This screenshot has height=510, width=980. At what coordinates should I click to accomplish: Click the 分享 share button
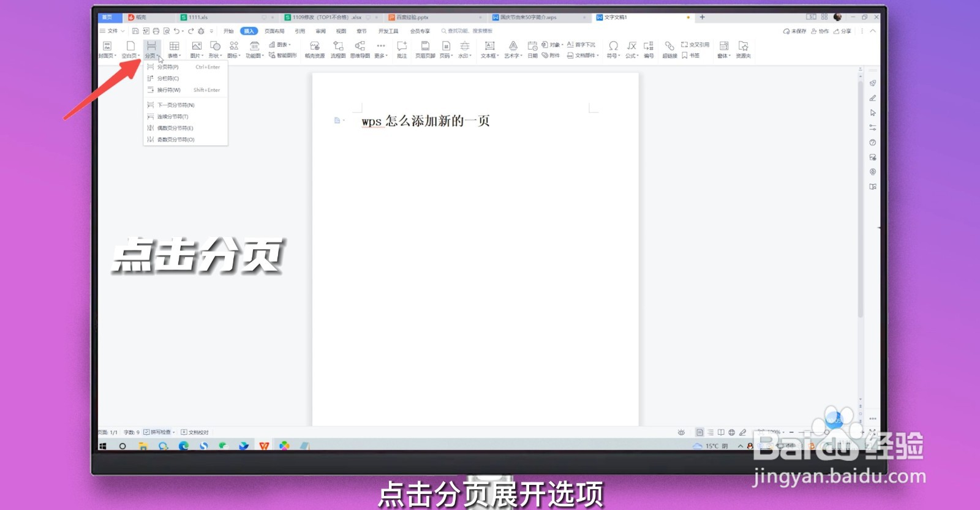click(x=842, y=31)
